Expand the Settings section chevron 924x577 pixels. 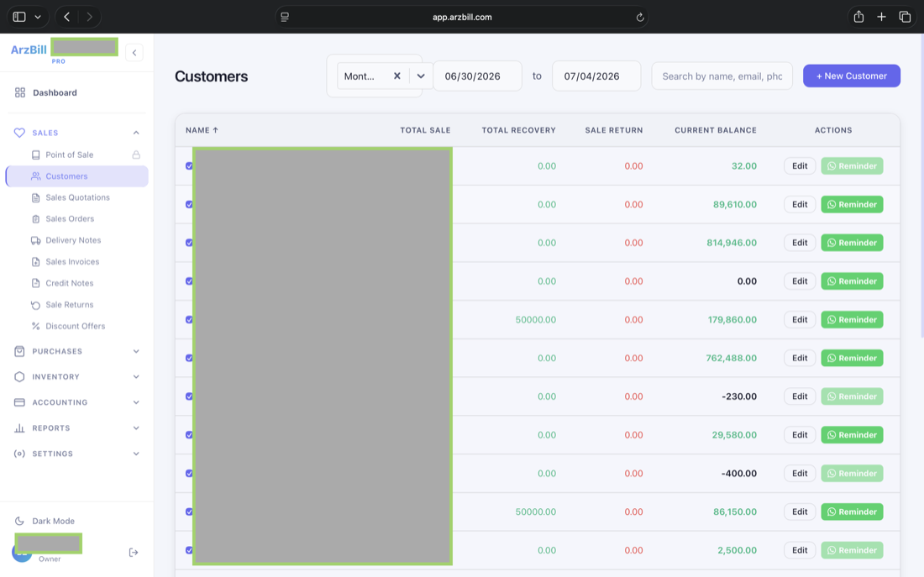click(x=136, y=454)
